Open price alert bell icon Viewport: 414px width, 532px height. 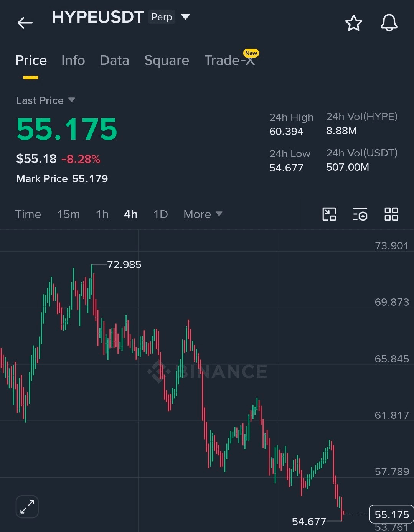click(x=389, y=23)
